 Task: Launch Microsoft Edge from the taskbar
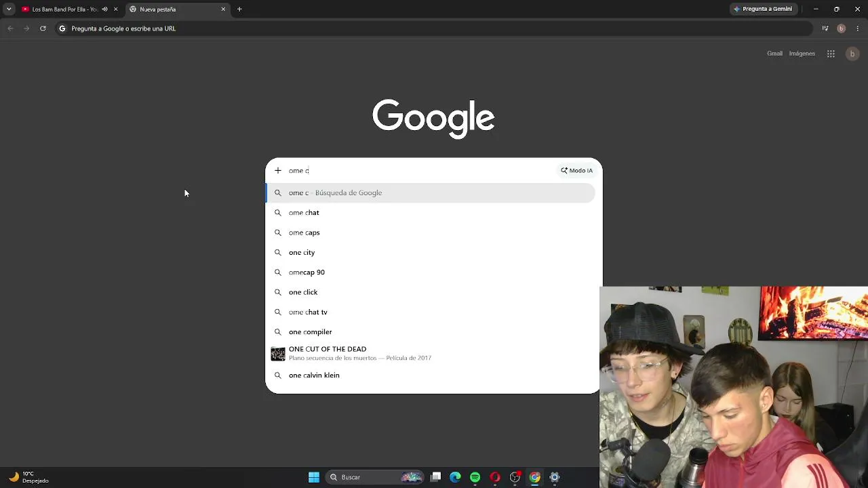[456, 477]
